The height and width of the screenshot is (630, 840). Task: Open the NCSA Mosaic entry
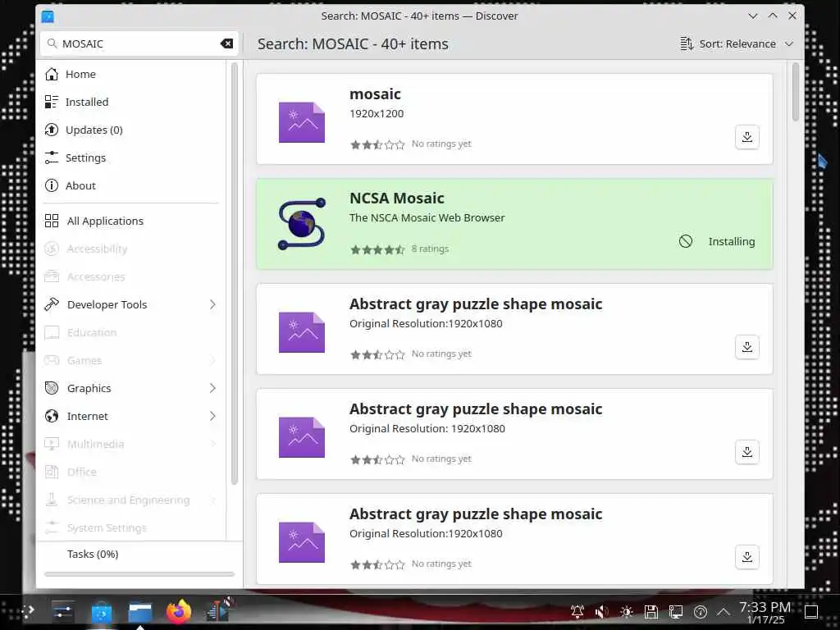coord(514,224)
